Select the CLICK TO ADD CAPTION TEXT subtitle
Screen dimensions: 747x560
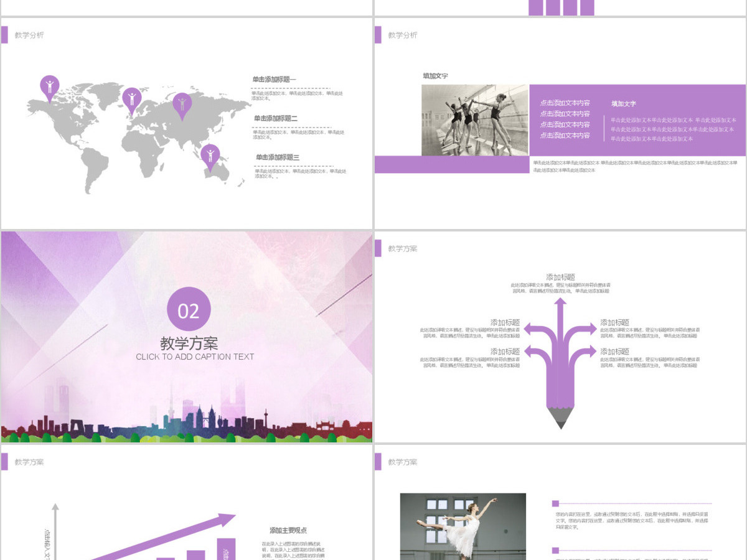(x=195, y=357)
